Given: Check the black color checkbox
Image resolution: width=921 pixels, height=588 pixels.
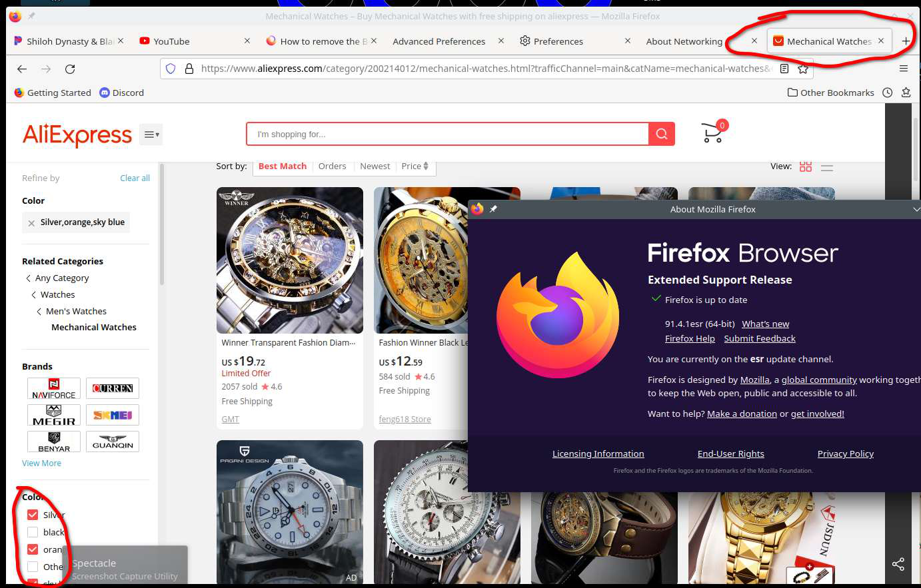Looking at the screenshot, I should click(33, 532).
